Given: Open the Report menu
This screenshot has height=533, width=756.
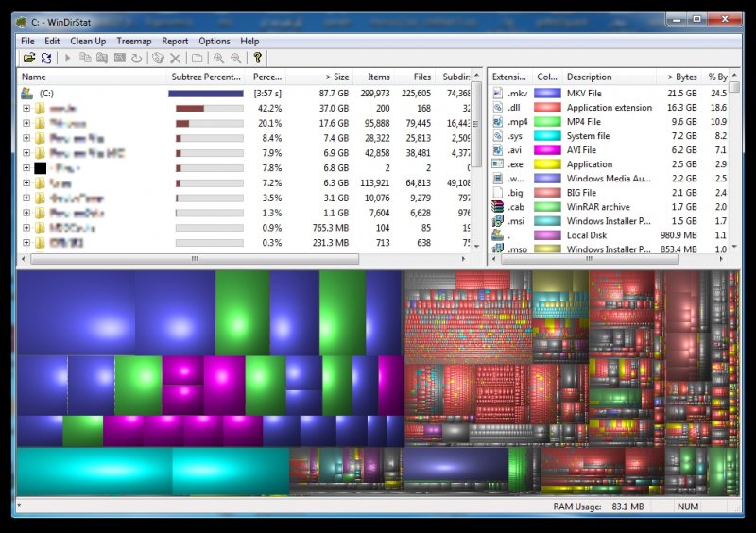Looking at the screenshot, I should point(175,41).
